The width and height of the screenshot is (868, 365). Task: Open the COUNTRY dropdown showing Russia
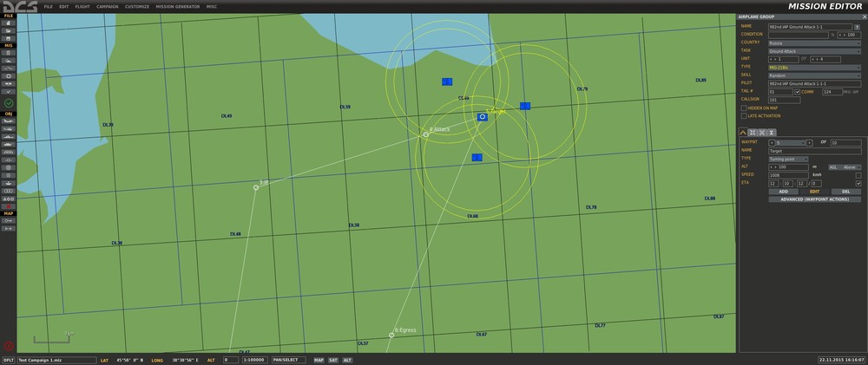pyautogui.click(x=814, y=43)
